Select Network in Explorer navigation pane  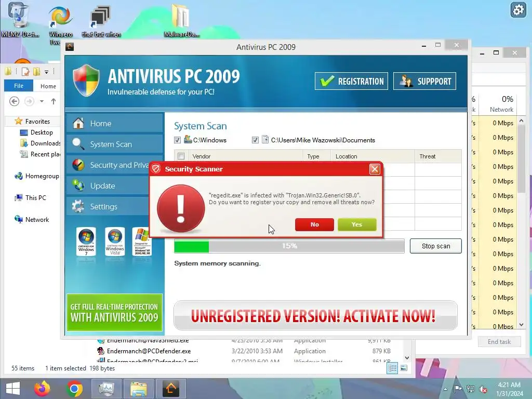(32, 220)
